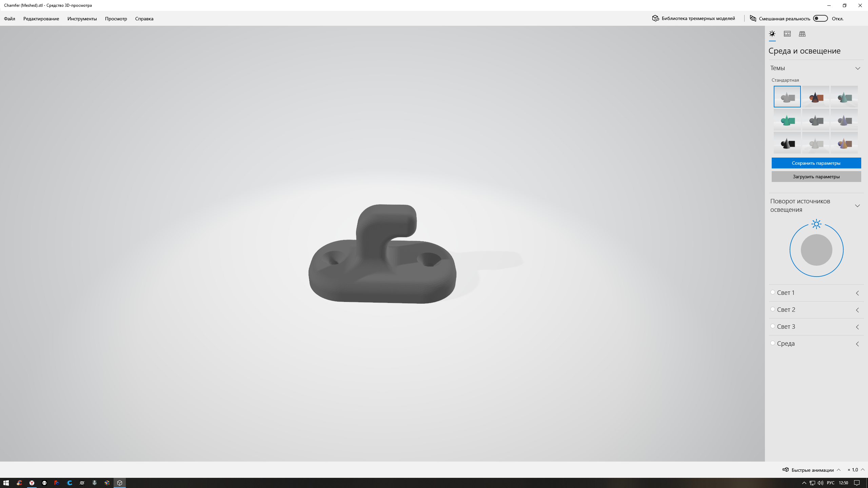Screen dimensions: 868x488
Task: Open the Просмотр menu
Action: pyautogui.click(x=116, y=19)
